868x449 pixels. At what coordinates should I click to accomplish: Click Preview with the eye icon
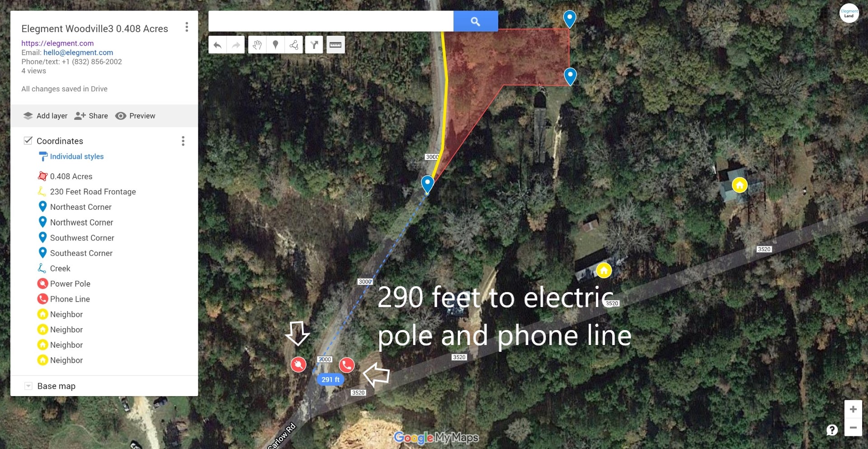point(135,116)
